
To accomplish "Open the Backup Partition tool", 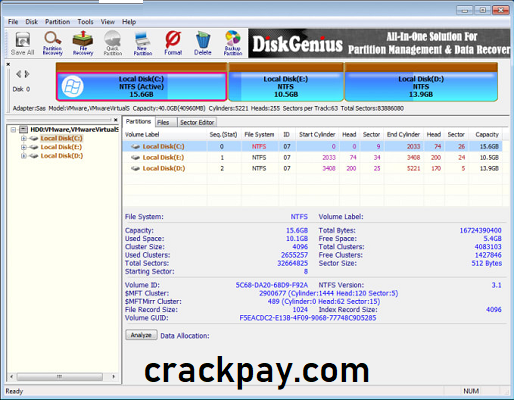I will (233, 43).
